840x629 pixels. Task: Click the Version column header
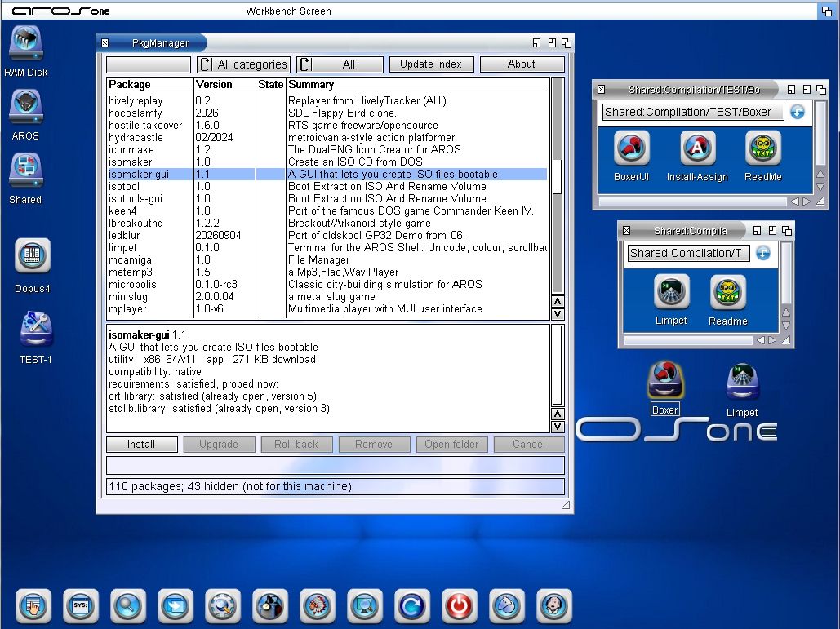click(224, 85)
